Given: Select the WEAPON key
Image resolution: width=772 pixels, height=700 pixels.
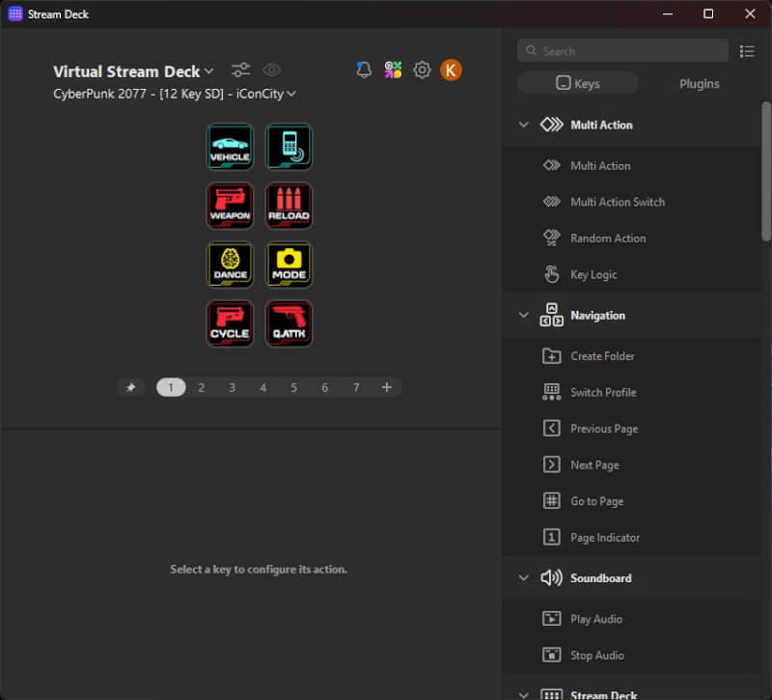Looking at the screenshot, I should pos(230,206).
